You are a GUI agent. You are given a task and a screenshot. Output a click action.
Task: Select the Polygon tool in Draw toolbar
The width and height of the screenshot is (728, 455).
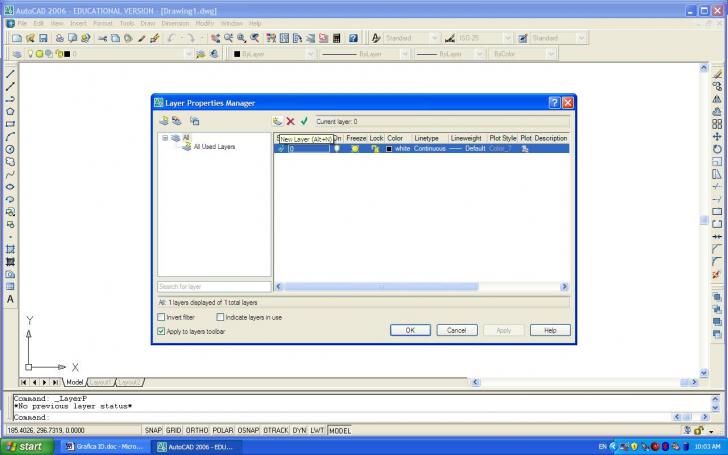tap(10, 111)
